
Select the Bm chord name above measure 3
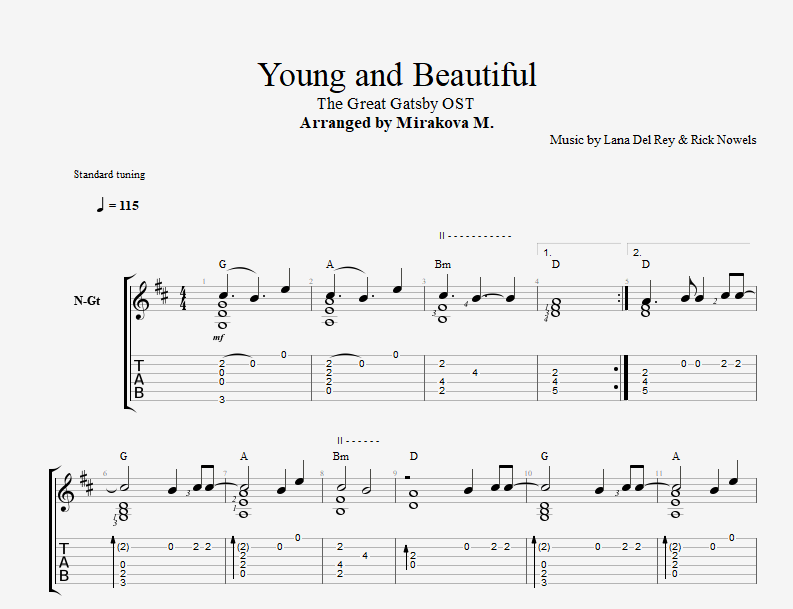[443, 264]
